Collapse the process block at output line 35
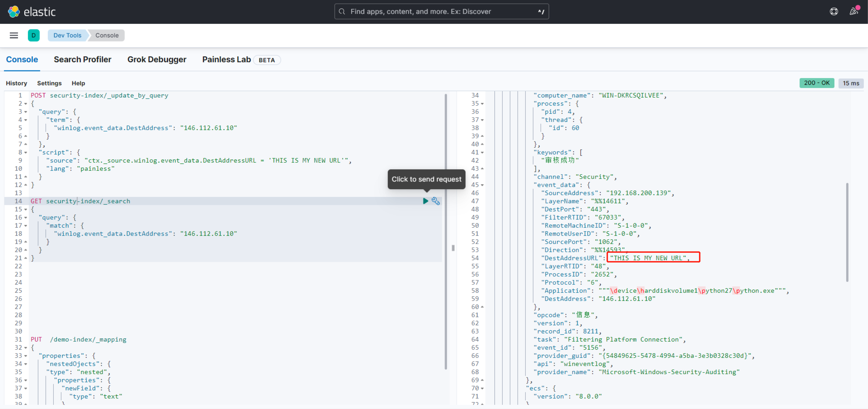Screen dimensions: 868x409 point(482,104)
